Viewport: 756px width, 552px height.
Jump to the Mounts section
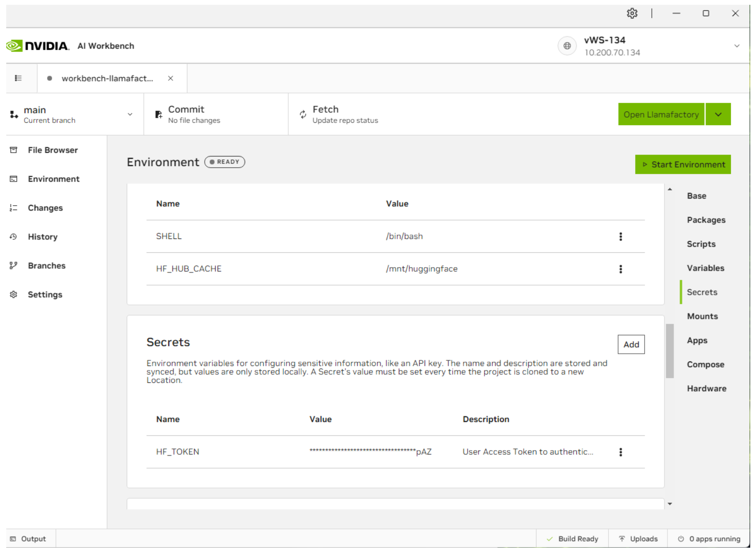pyautogui.click(x=702, y=316)
